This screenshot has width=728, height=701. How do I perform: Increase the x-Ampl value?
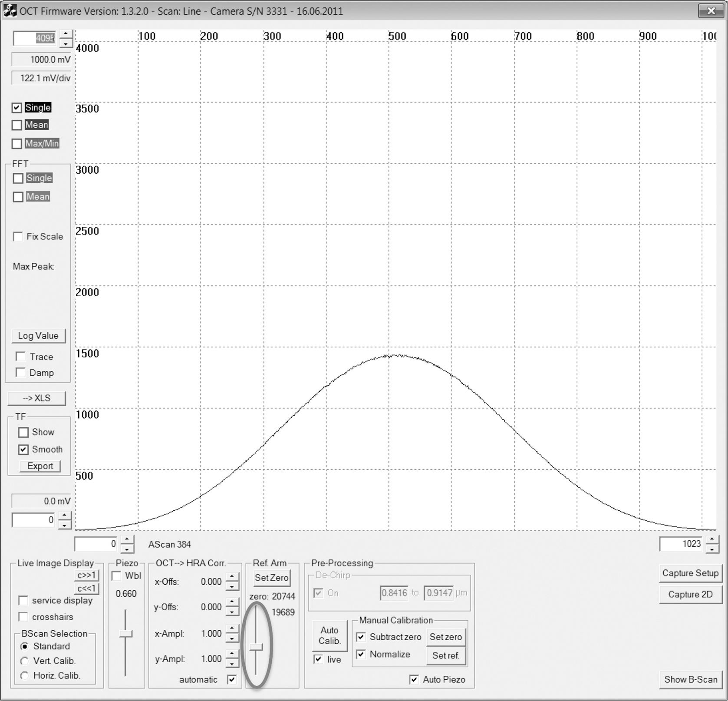pyautogui.click(x=233, y=629)
